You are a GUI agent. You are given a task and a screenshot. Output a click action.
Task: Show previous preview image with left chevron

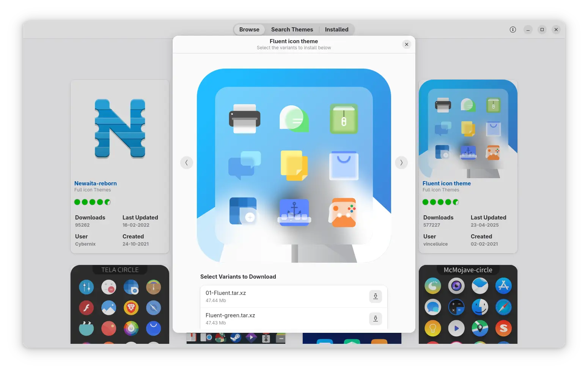pos(186,163)
